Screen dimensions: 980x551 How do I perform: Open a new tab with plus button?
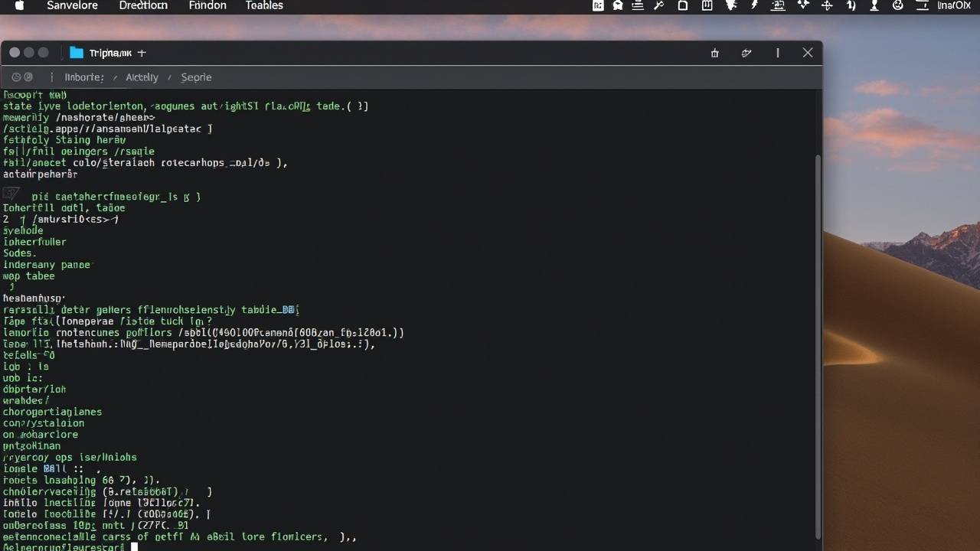[x=142, y=53]
